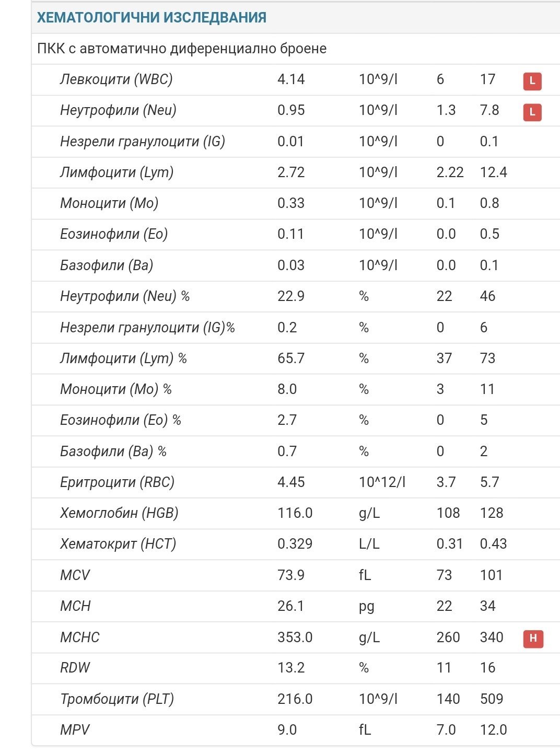Select the platelet result value 216.0
This screenshot has width=560, height=753.
point(295,699)
